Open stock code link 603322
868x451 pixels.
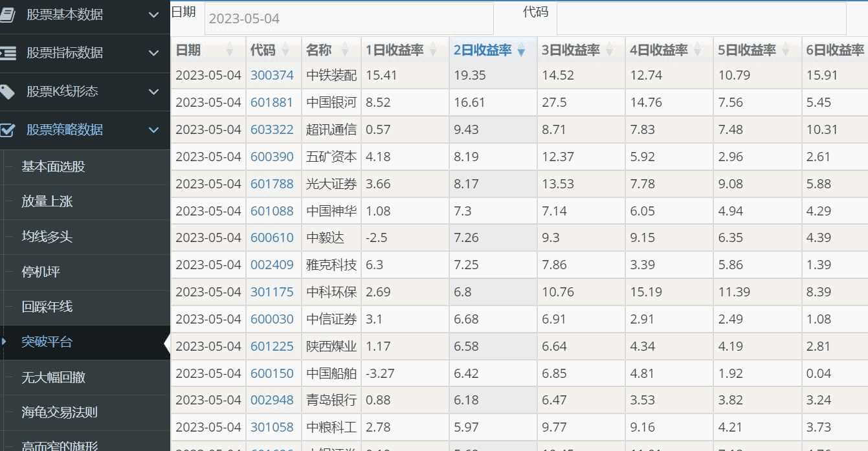click(272, 129)
